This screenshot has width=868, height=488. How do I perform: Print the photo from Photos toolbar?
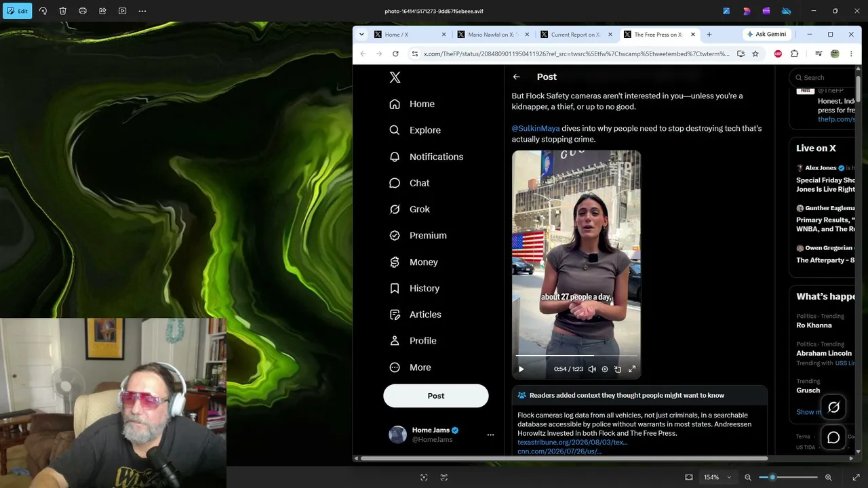click(x=83, y=11)
